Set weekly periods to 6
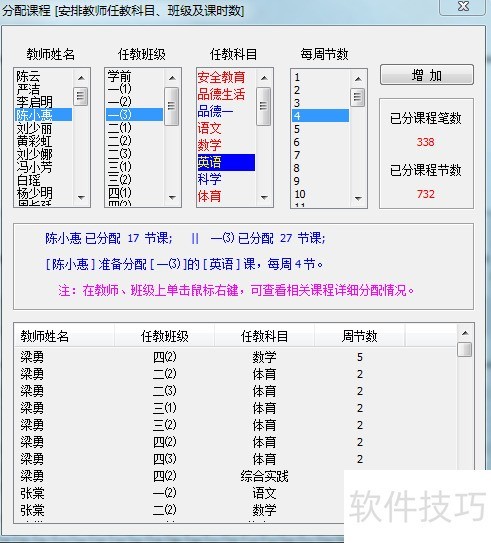The height and width of the screenshot is (543, 491). (320, 142)
